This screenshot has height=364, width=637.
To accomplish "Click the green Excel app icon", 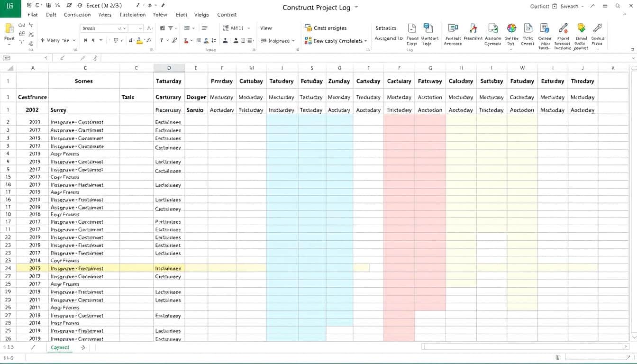I will 10,8.
